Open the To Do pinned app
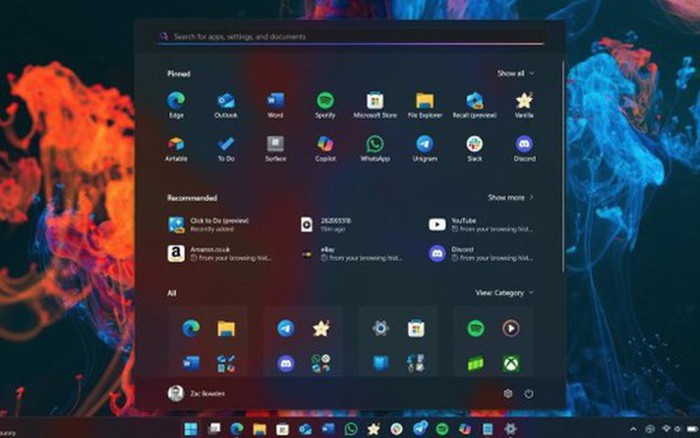Viewport: 700px width, 438px height. (x=226, y=148)
